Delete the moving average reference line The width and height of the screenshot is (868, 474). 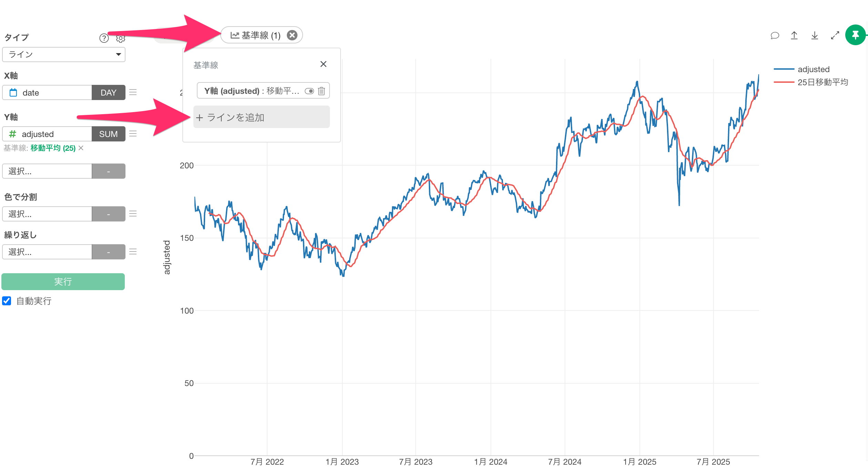click(x=321, y=91)
